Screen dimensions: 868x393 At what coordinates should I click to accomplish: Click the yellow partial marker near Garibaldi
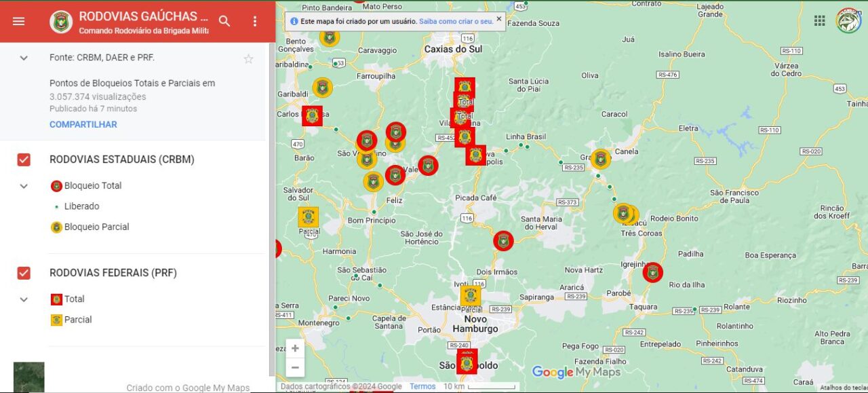tap(322, 88)
